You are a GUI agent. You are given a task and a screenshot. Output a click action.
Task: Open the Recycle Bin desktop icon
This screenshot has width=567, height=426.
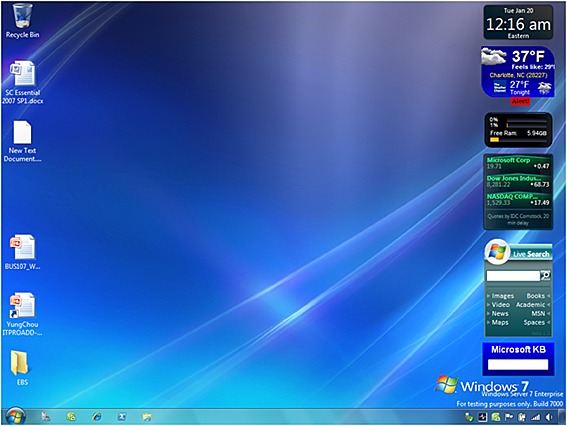point(22,20)
